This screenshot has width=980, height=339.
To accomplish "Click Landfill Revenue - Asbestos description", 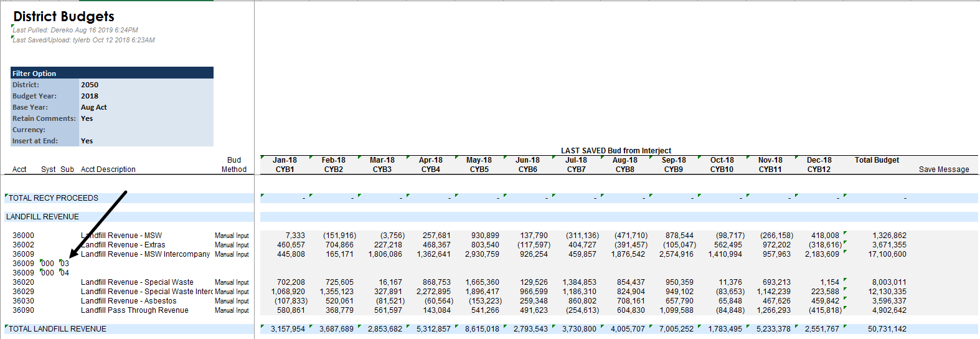I will pos(129,301).
